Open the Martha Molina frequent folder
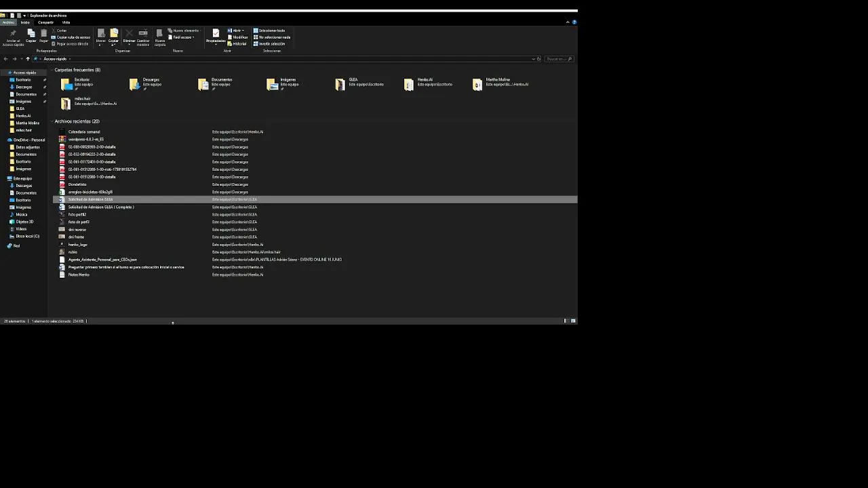The image size is (868, 488). (500, 83)
